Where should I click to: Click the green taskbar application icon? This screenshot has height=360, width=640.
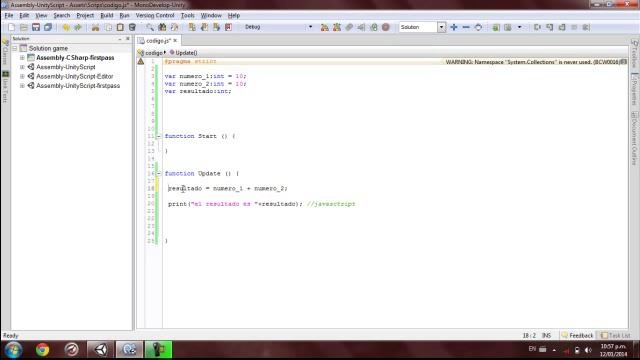tap(158, 350)
